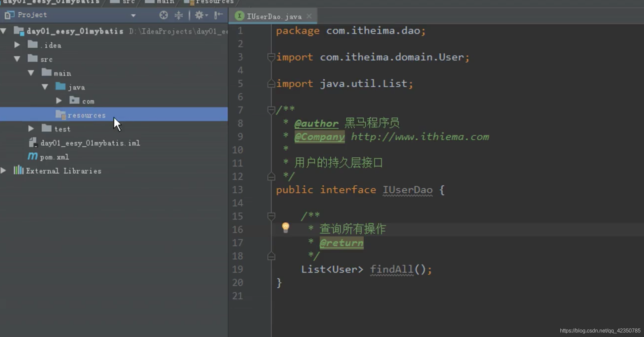Click the iml file icon

pos(33,142)
